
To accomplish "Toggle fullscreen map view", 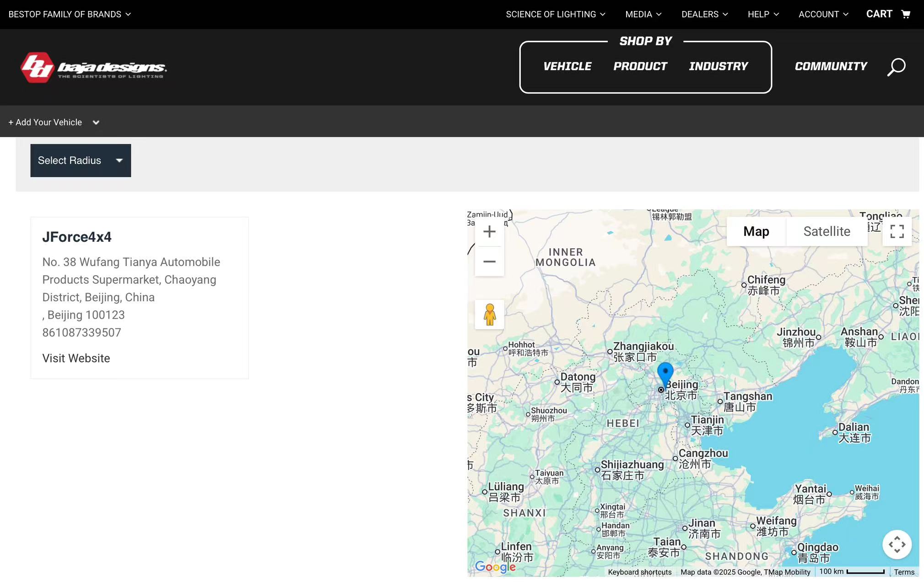I will (x=897, y=232).
